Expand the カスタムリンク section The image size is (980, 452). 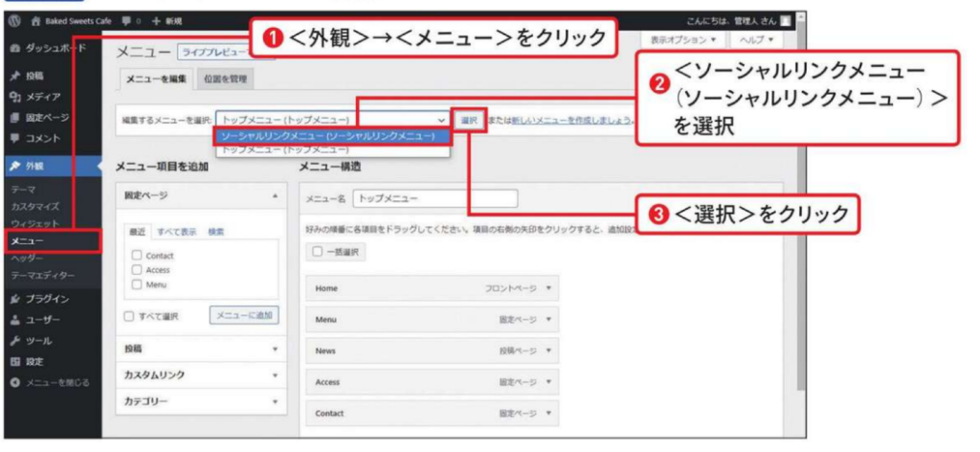[202, 374]
